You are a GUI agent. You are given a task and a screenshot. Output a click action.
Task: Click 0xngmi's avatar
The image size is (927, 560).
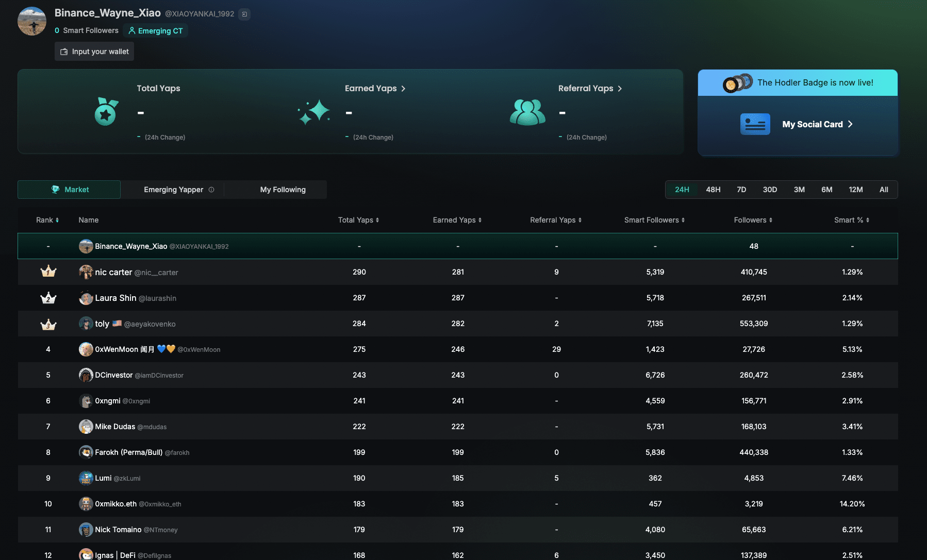pos(86,401)
